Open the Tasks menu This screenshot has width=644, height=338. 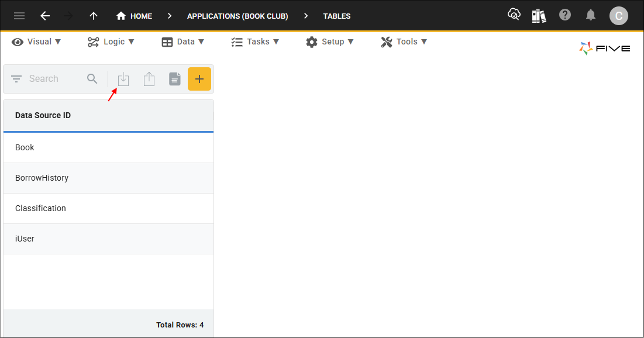click(255, 42)
